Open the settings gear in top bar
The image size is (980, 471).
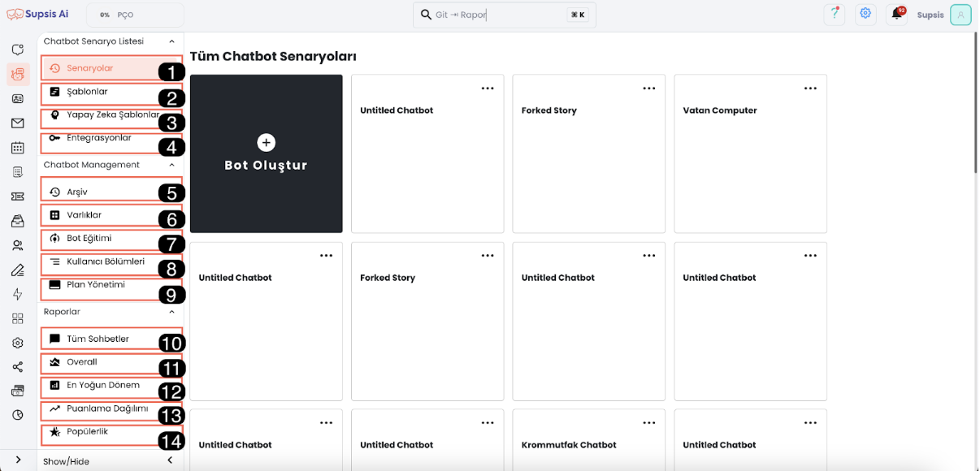pos(866,14)
